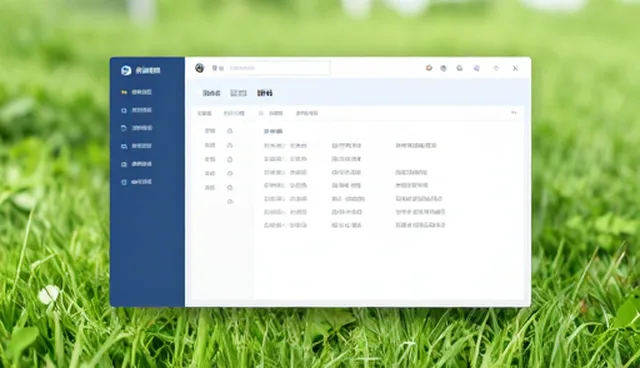Screen dimensions: 640x368
Task: Click the third-column cell of the first table row
Action: point(416,146)
